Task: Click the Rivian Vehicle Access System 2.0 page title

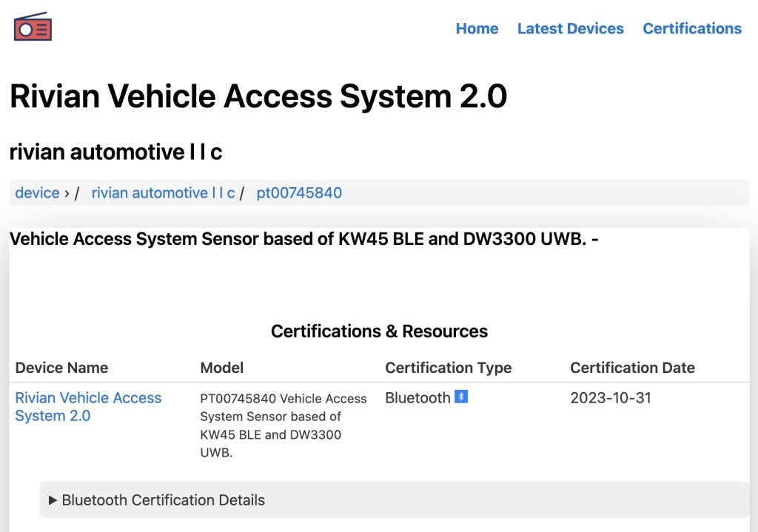Action: pyautogui.click(x=258, y=95)
